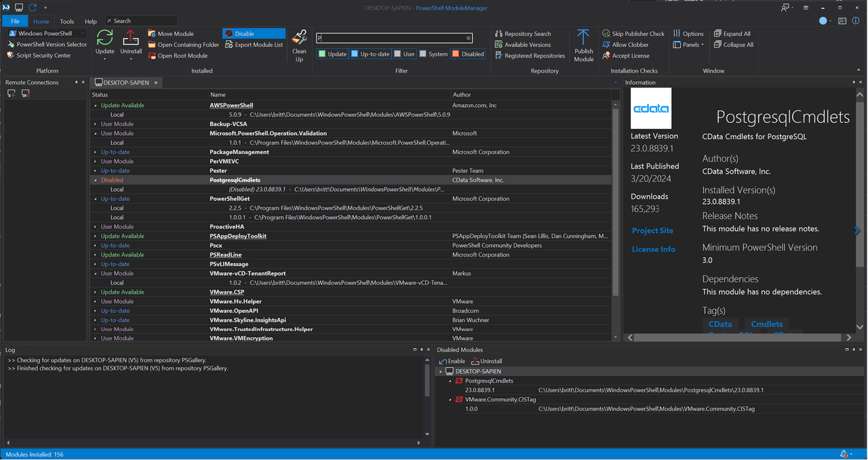This screenshot has width=868, height=460.
Task: Click Available Versions
Action: pyautogui.click(x=523, y=45)
